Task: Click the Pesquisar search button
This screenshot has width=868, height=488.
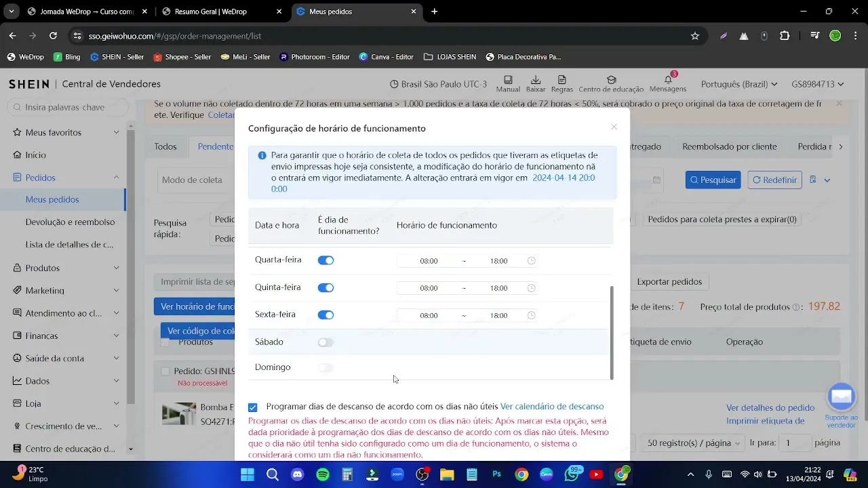Action: pos(713,180)
